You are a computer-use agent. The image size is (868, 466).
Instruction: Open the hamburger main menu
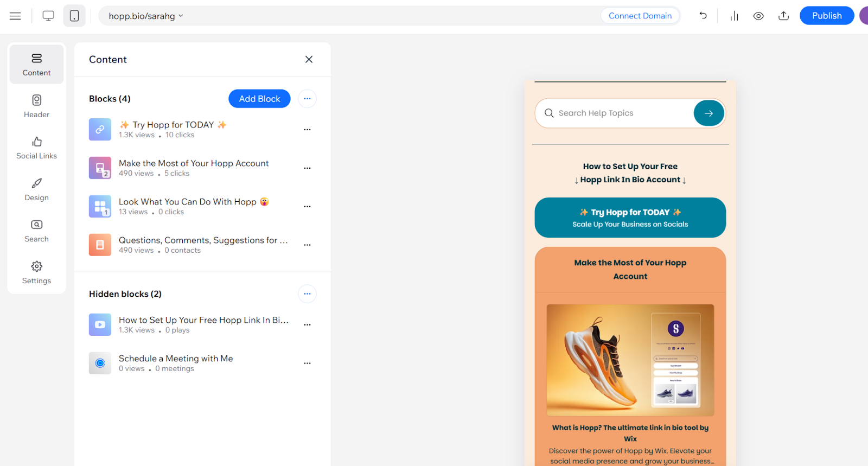(15, 16)
